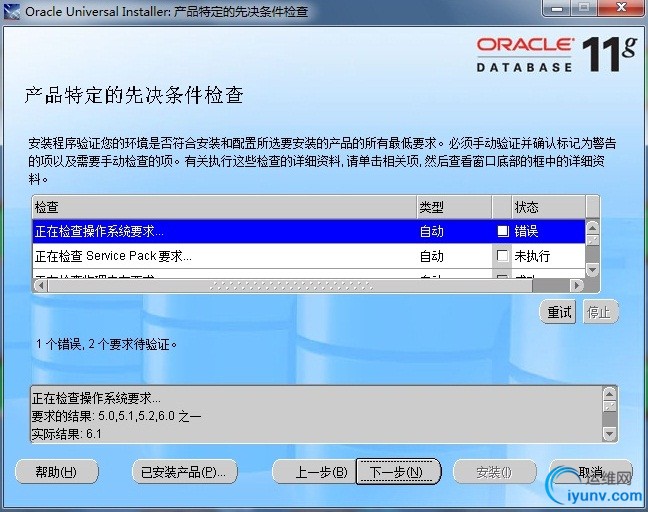This screenshot has width=648, height=512.
Task: Tick the checkbox beside 未执行 status
Action: (502, 255)
